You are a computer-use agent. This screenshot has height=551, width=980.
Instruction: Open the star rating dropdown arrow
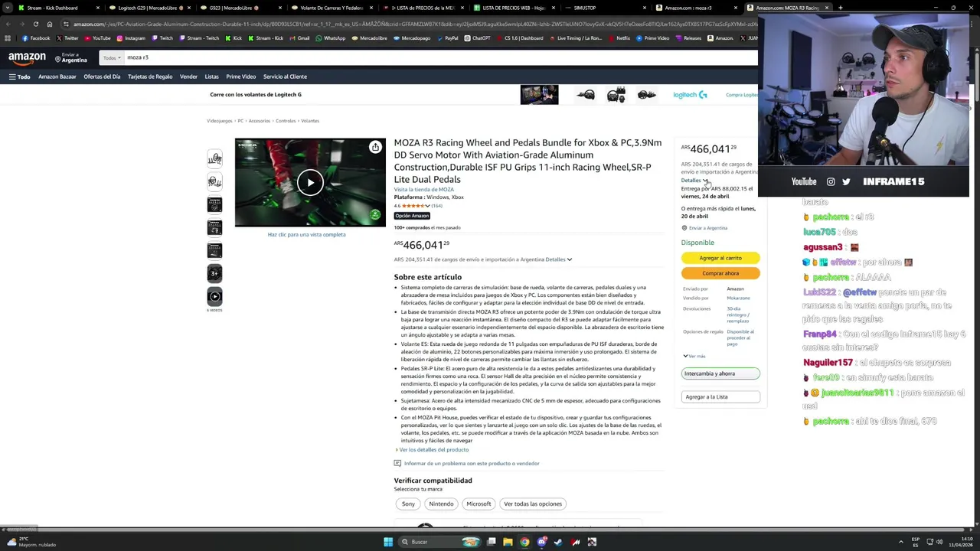tap(427, 206)
